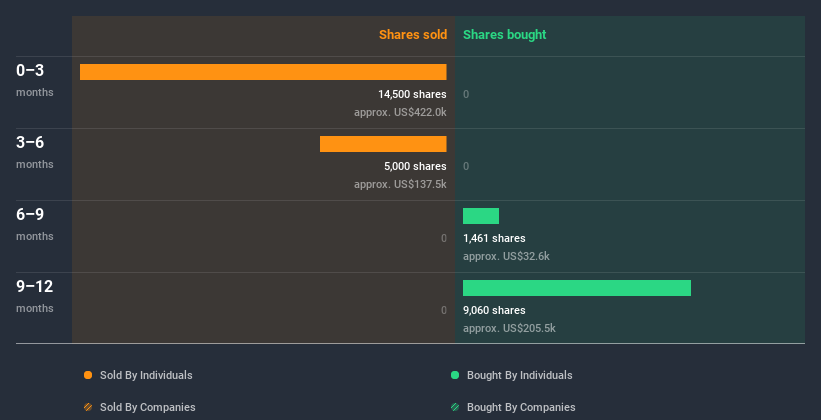Click the orange Sold By Individuals legend dot
Viewport: 821px width, 420px height.
pos(88,375)
